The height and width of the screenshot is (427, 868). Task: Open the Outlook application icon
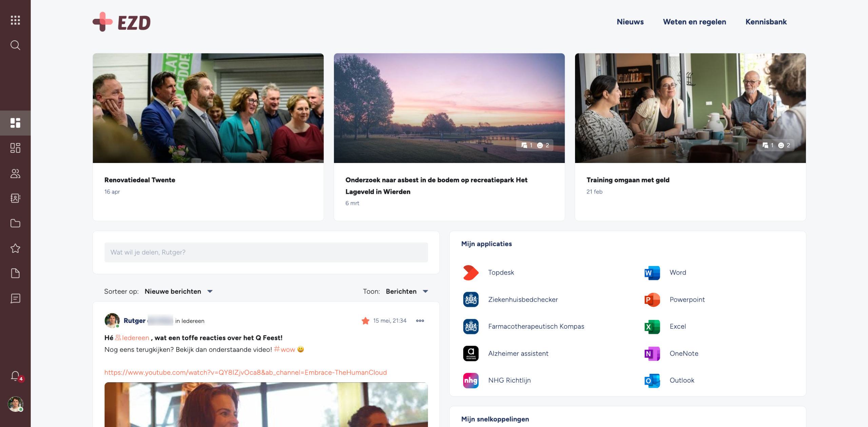(652, 381)
